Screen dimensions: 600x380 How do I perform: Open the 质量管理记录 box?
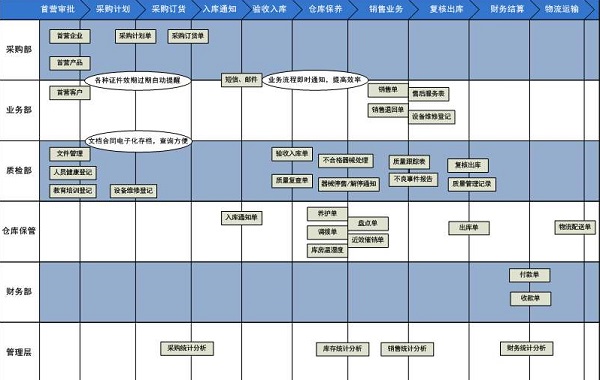coord(472,184)
